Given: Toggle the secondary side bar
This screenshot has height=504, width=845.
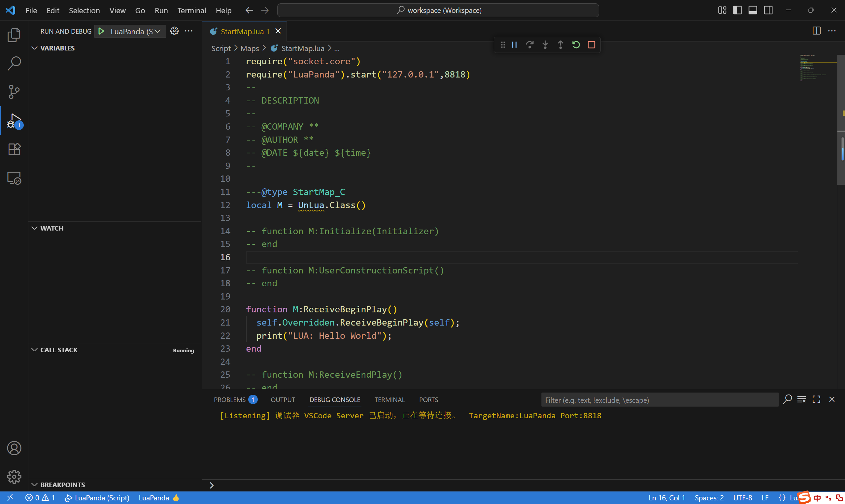Looking at the screenshot, I should [768, 10].
